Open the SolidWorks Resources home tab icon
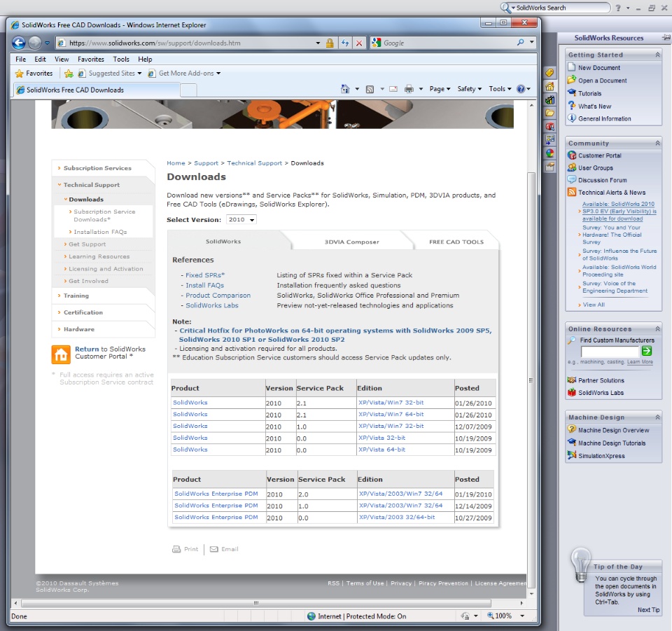Screen dimensions: 672x631 [x=550, y=86]
